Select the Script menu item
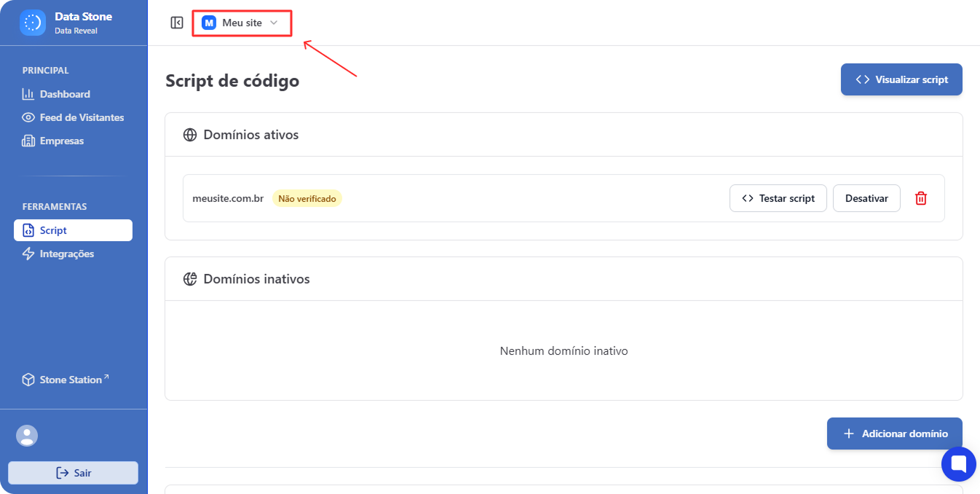 [x=73, y=230]
